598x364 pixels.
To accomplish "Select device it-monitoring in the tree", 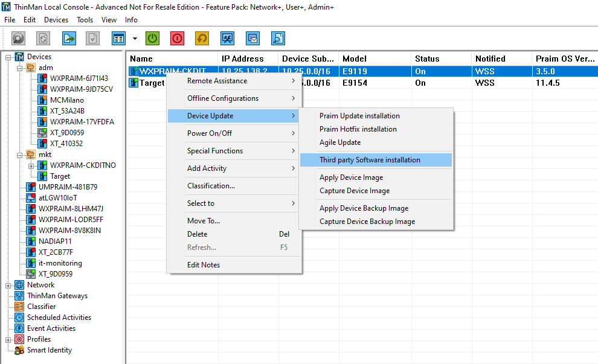I will [60, 263].
